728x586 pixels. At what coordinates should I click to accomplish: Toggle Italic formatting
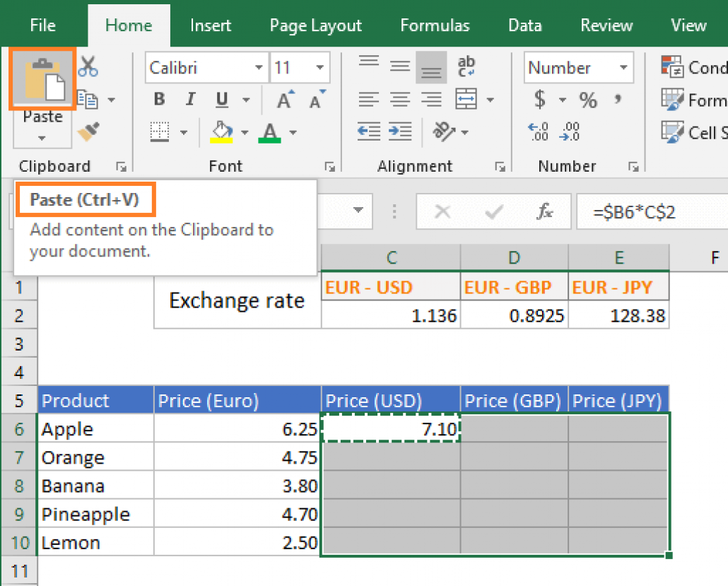190,99
